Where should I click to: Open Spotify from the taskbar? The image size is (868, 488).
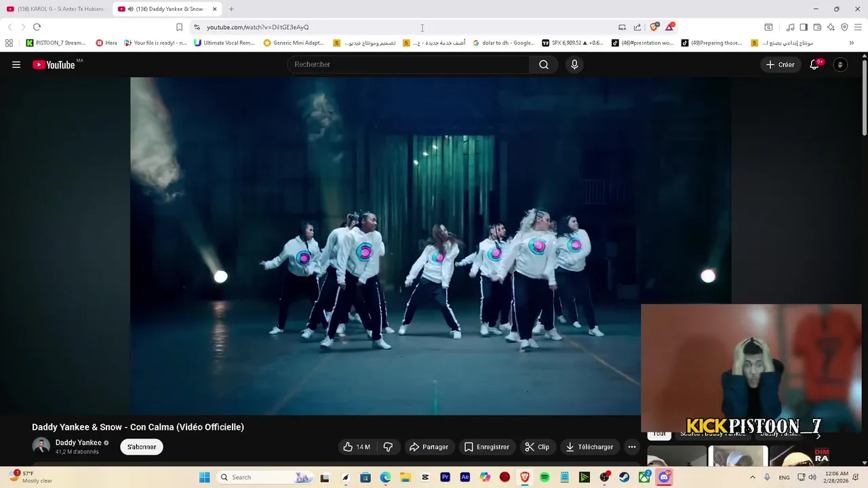point(545,477)
